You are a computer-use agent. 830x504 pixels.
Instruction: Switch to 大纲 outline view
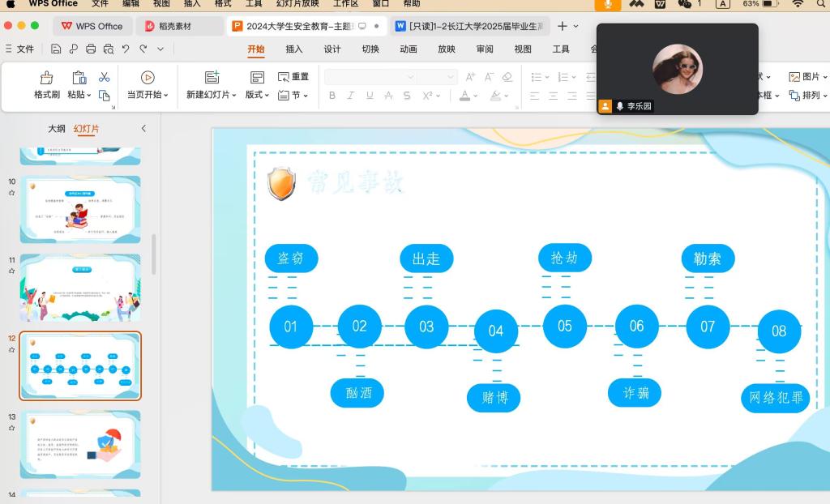coord(57,129)
